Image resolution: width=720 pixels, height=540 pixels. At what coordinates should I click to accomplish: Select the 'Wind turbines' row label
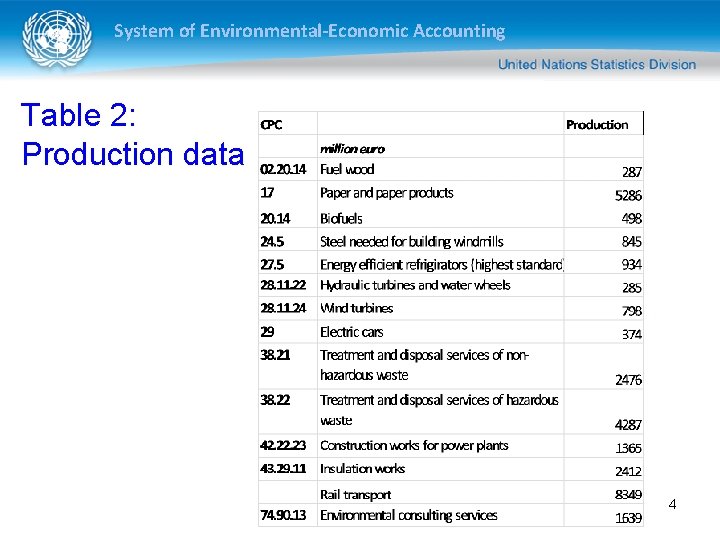tap(356, 308)
